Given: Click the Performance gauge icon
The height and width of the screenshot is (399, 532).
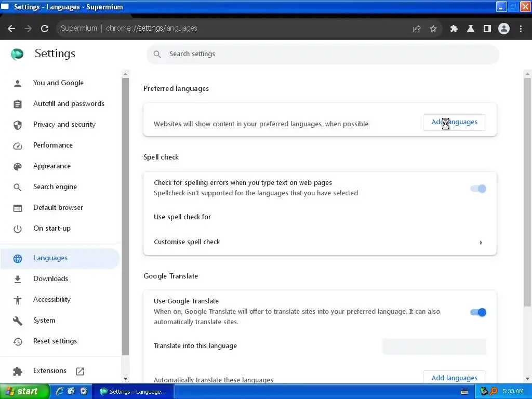Looking at the screenshot, I should (18, 146).
